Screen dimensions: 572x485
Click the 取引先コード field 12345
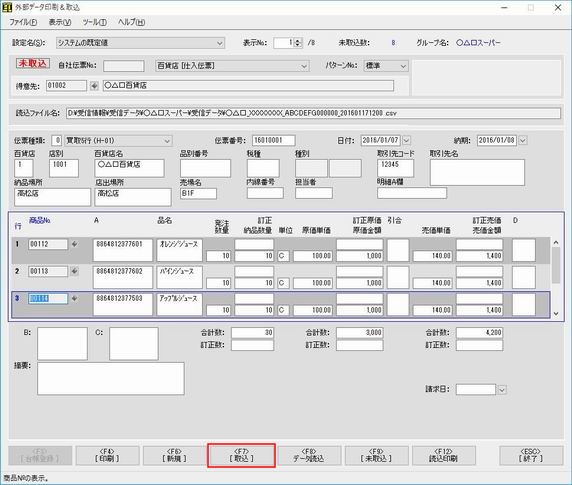pyautogui.click(x=395, y=168)
